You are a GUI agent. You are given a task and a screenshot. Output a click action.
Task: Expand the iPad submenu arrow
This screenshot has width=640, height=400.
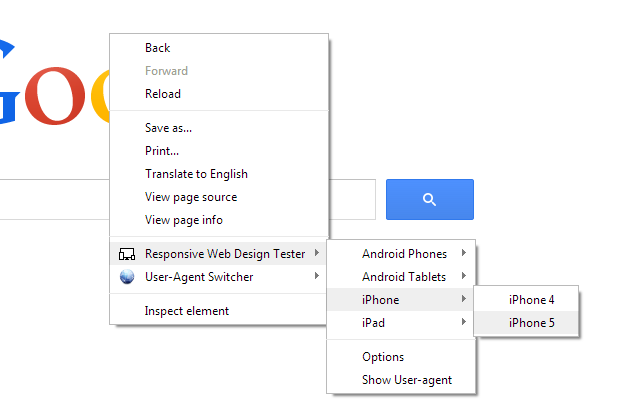tap(464, 322)
